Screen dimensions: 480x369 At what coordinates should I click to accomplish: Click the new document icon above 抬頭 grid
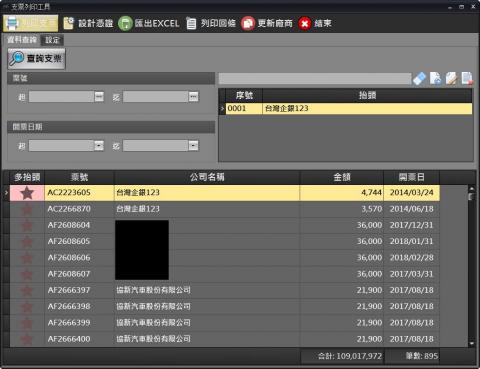435,79
